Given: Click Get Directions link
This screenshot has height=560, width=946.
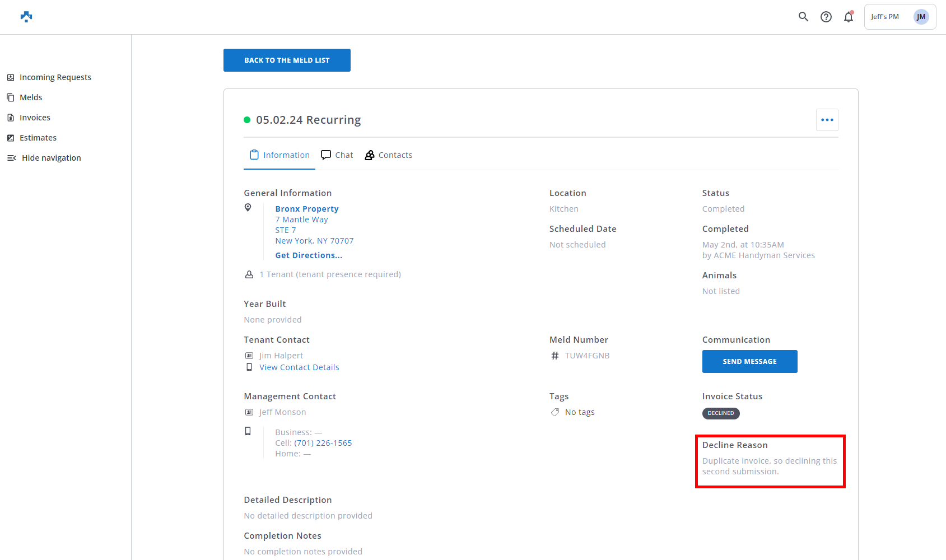Looking at the screenshot, I should tap(309, 255).
